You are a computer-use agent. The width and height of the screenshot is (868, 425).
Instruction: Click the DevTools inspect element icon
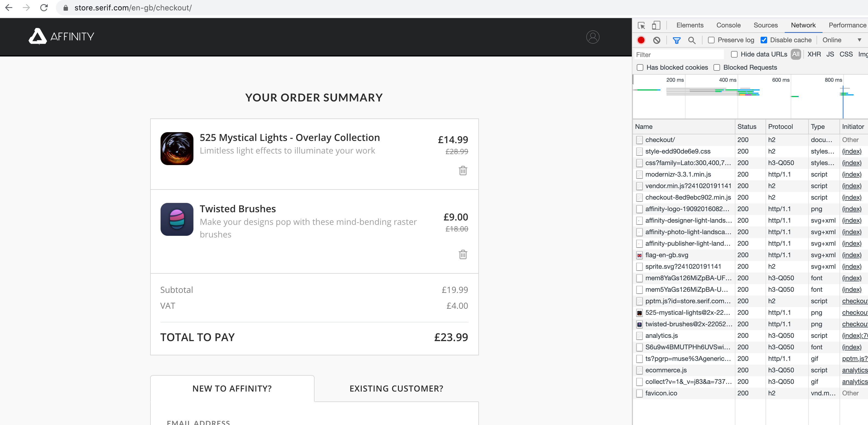click(641, 25)
